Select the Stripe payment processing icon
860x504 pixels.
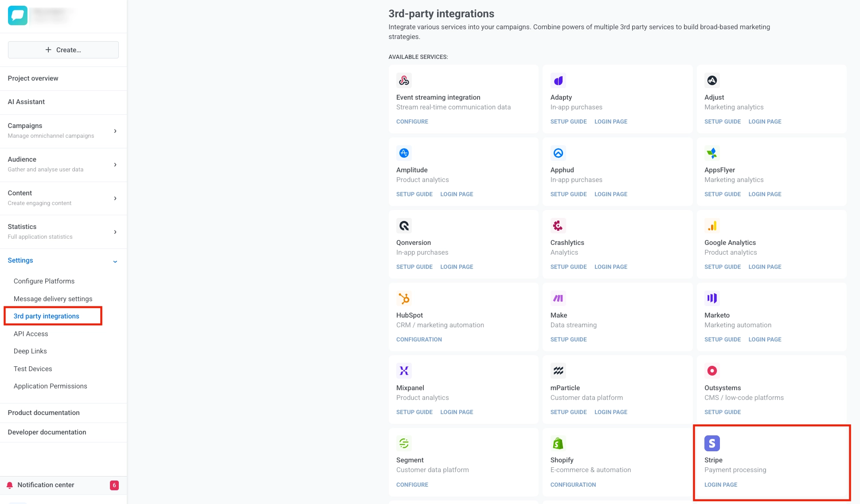(712, 443)
